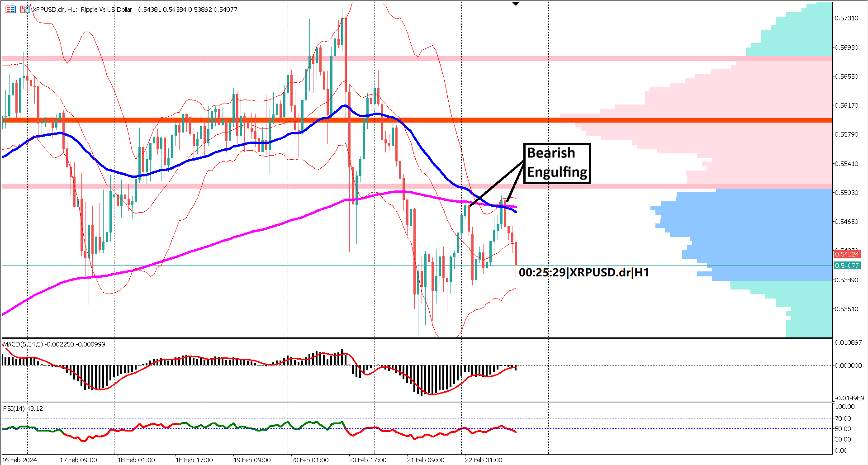Select the blue buy pointer icon near the chart title
The width and height of the screenshot is (868, 465).
coord(28,9)
